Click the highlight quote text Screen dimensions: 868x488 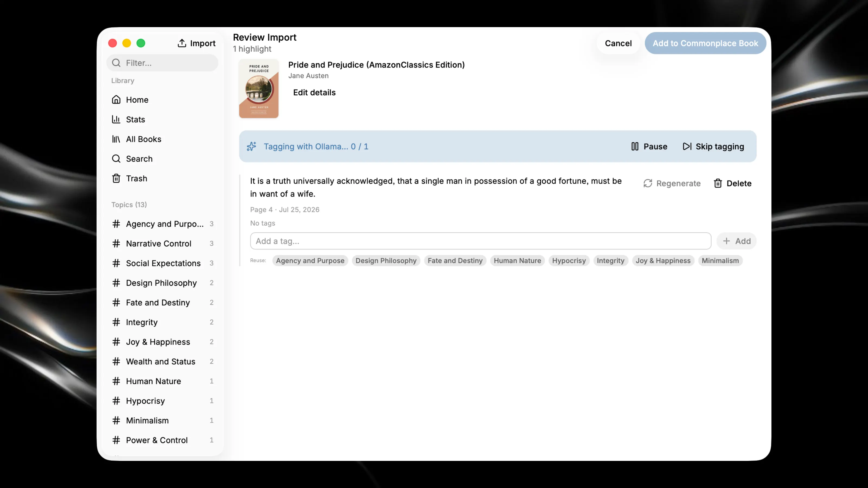pyautogui.click(x=436, y=187)
